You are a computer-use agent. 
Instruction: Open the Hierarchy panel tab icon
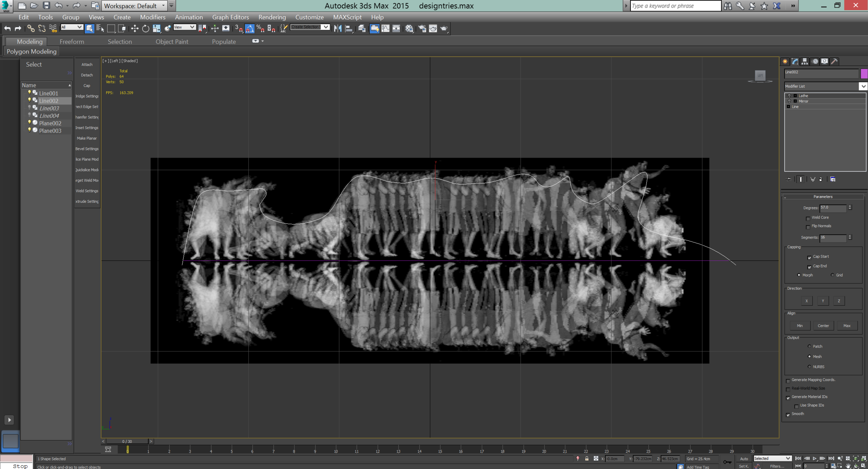805,61
